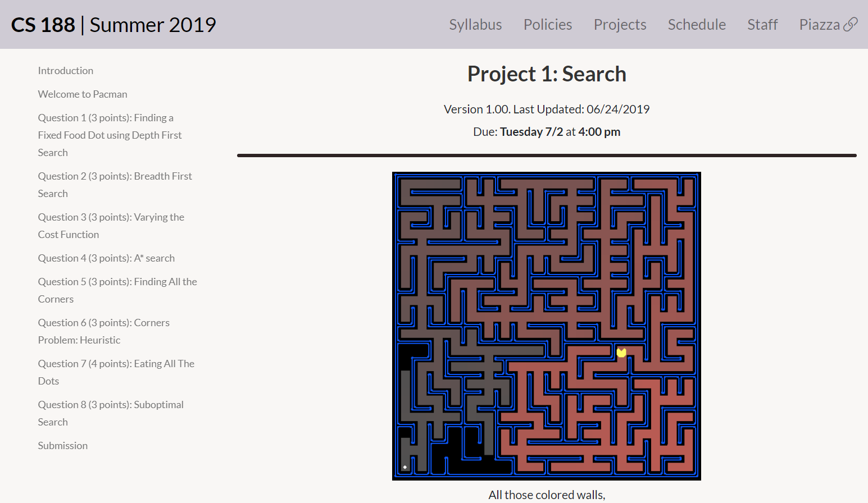
Task: Open the Staff page
Action: 762,25
